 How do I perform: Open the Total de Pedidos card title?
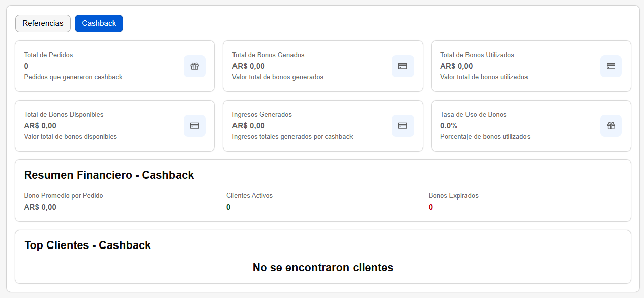point(48,55)
